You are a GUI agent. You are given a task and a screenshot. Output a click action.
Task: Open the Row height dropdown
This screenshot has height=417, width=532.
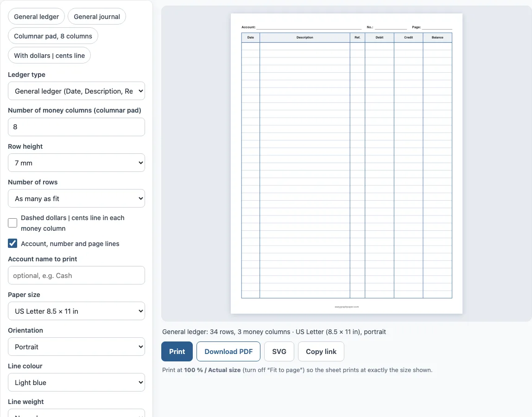point(76,163)
